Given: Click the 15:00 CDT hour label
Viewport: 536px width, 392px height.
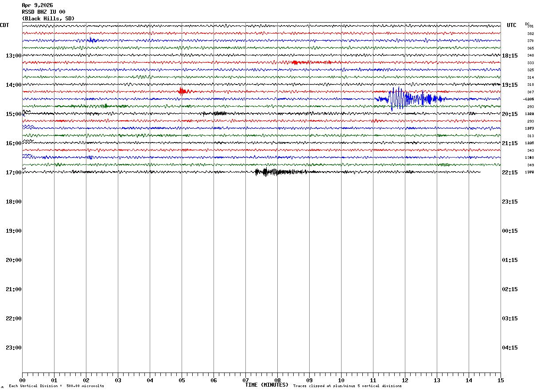Looking at the screenshot, I should (14, 114).
